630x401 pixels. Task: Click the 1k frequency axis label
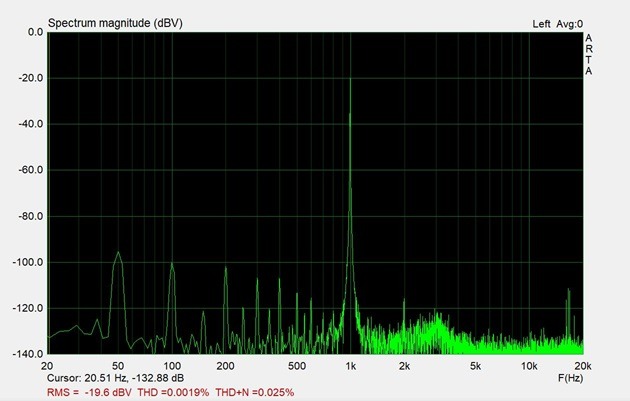351,366
